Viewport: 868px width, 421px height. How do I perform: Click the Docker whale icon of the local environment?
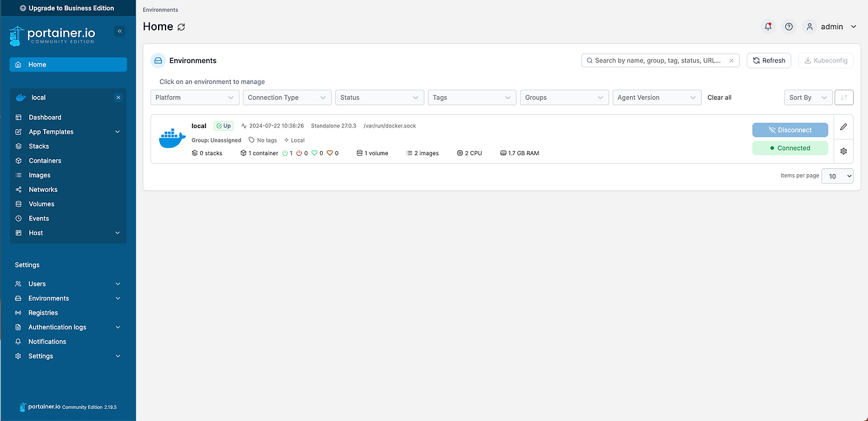pos(172,138)
